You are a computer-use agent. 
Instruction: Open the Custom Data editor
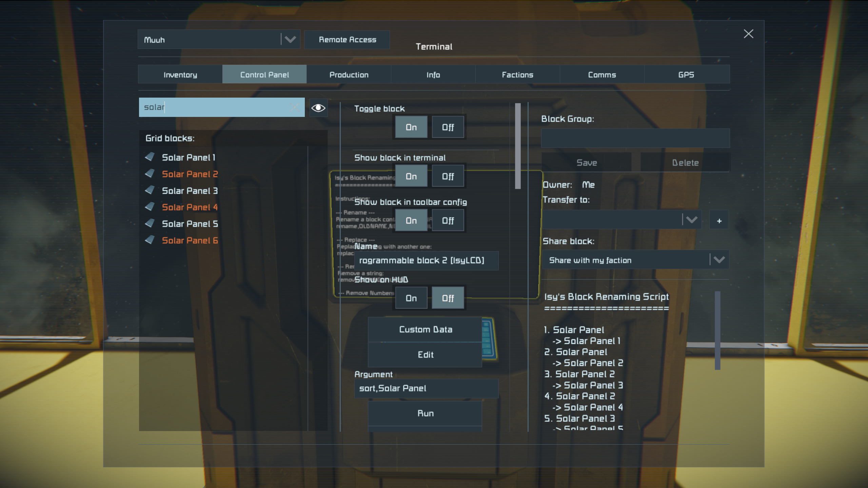point(425,329)
